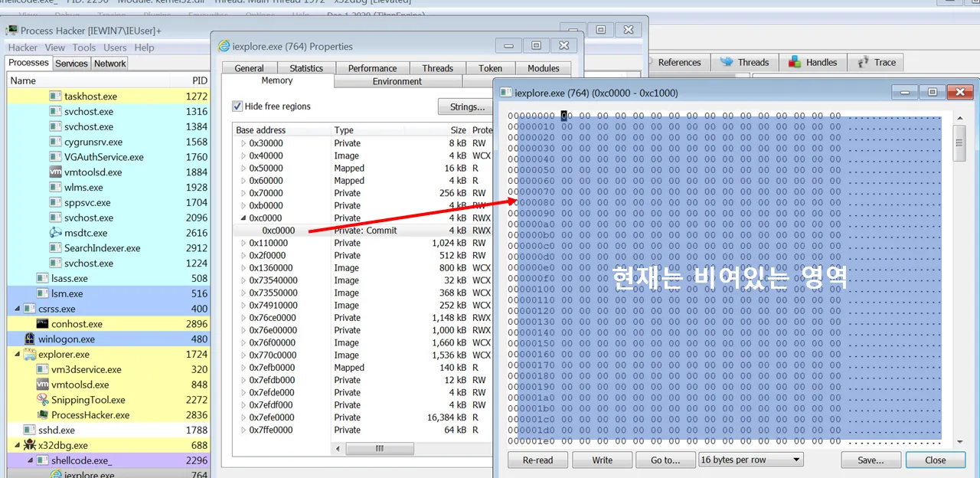Click SearchIndexer.exe process icon
The height and width of the screenshot is (478, 980).
pos(55,248)
